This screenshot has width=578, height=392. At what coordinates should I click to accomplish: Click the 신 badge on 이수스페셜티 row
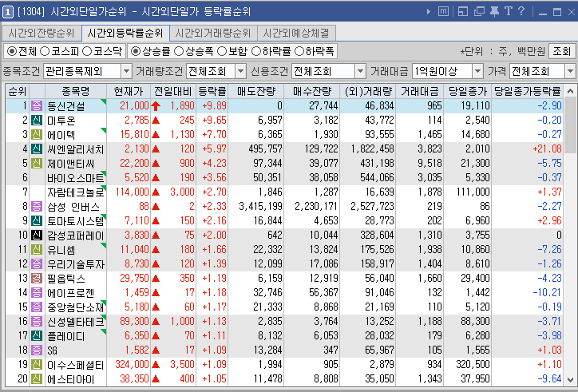(36, 365)
